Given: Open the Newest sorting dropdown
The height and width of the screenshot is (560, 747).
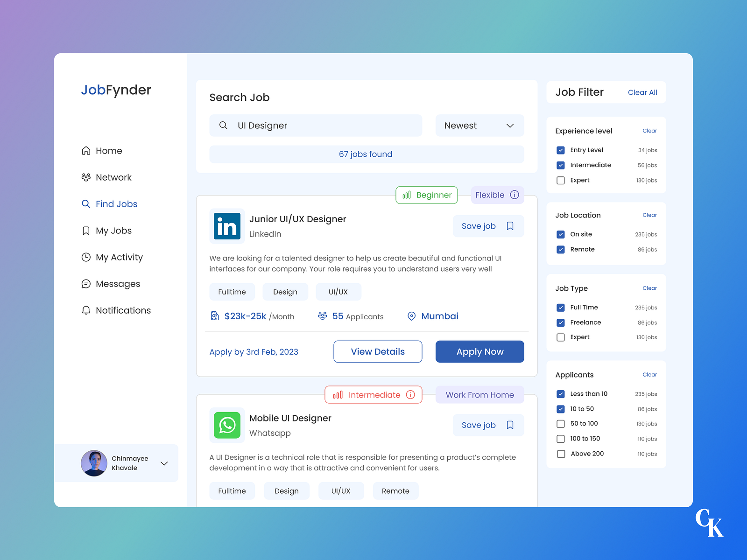Looking at the screenshot, I should [479, 125].
